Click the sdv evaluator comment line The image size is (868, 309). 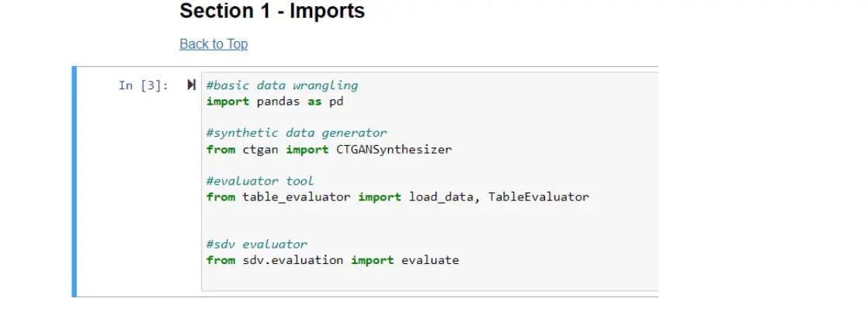(256, 245)
